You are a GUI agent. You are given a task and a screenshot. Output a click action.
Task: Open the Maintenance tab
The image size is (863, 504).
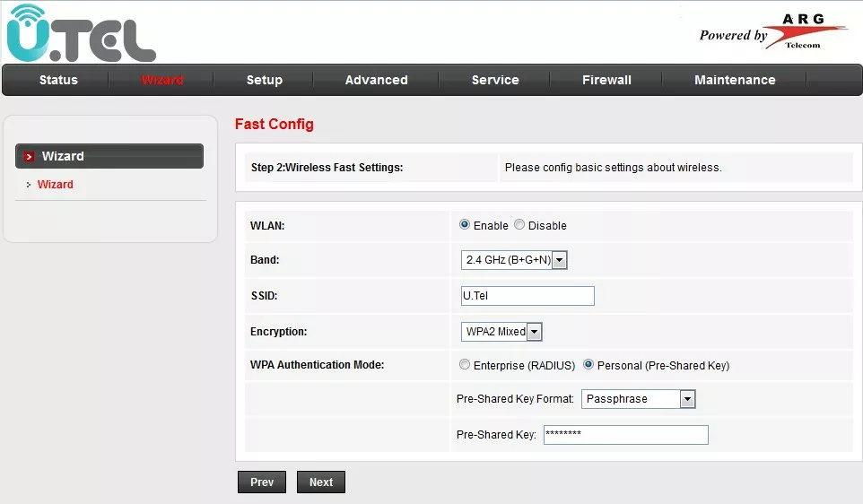[x=735, y=80]
